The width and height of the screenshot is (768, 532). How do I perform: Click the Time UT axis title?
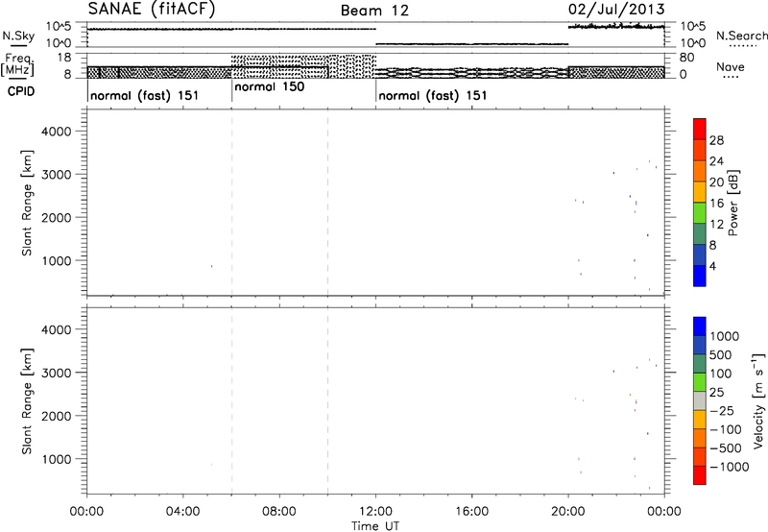tap(375, 526)
